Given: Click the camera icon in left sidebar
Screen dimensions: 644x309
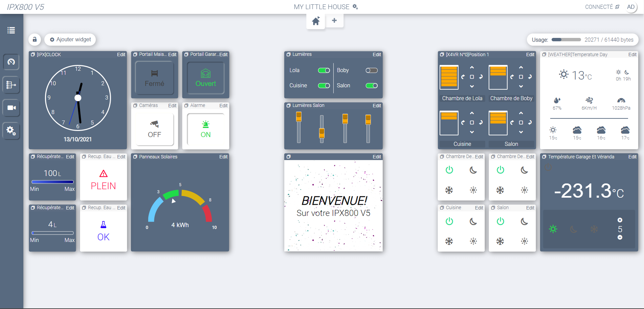Looking at the screenshot, I should point(11,108).
